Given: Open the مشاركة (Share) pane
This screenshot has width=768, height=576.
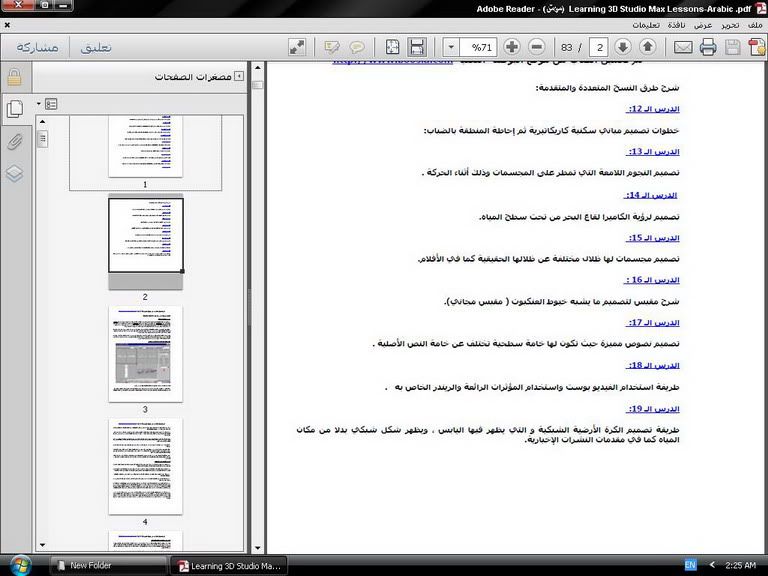Looking at the screenshot, I should (x=38, y=47).
